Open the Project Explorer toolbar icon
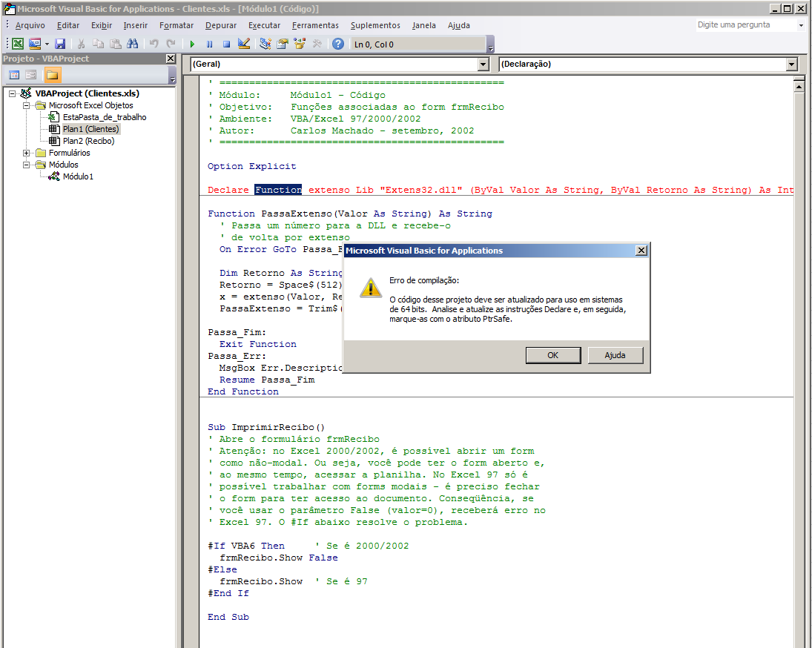Screen dimensions: 812x648 point(265,44)
